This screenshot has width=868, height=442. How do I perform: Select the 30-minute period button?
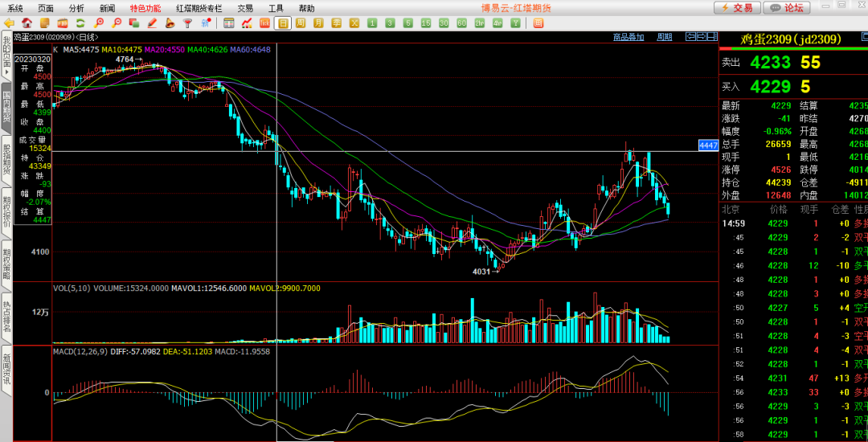pos(443,23)
